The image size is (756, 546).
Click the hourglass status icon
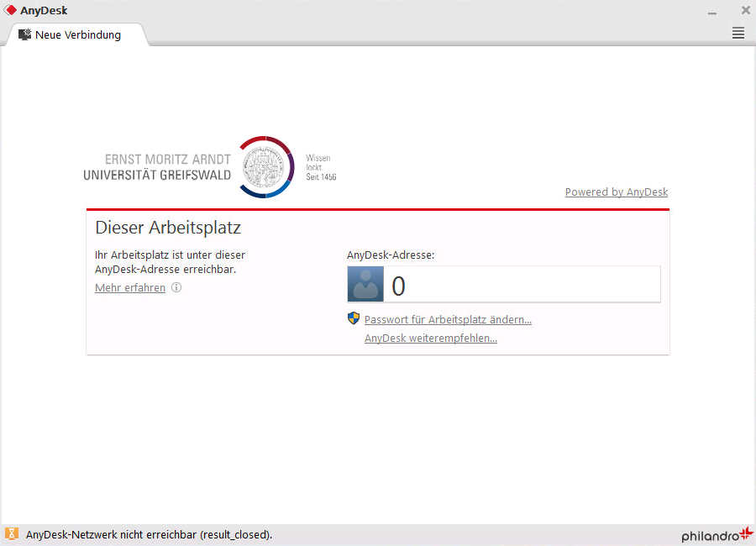pos(12,534)
